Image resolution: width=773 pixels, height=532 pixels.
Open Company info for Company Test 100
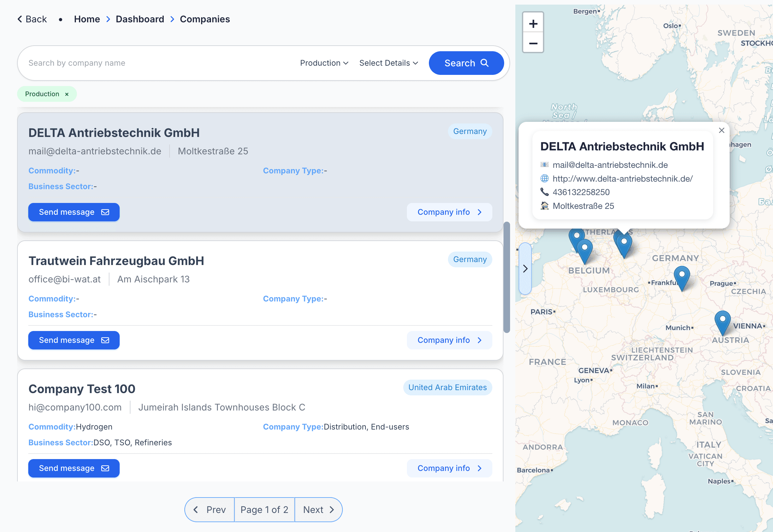click(449, 468)
